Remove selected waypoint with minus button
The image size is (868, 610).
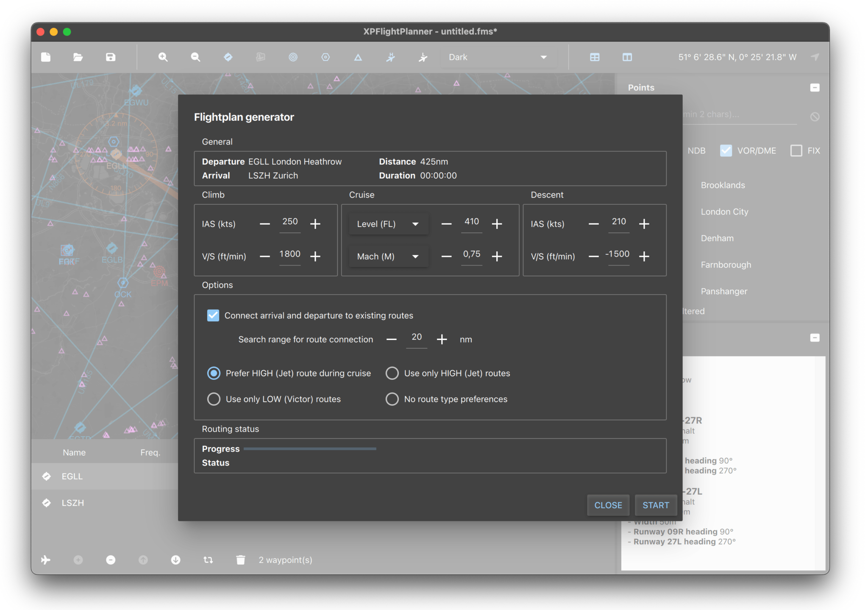click(111, 560)
